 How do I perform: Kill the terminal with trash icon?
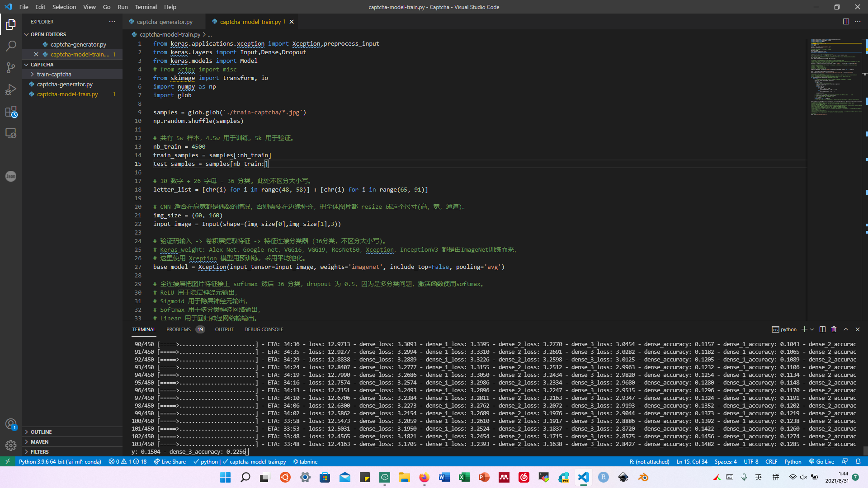click(834, 329)
